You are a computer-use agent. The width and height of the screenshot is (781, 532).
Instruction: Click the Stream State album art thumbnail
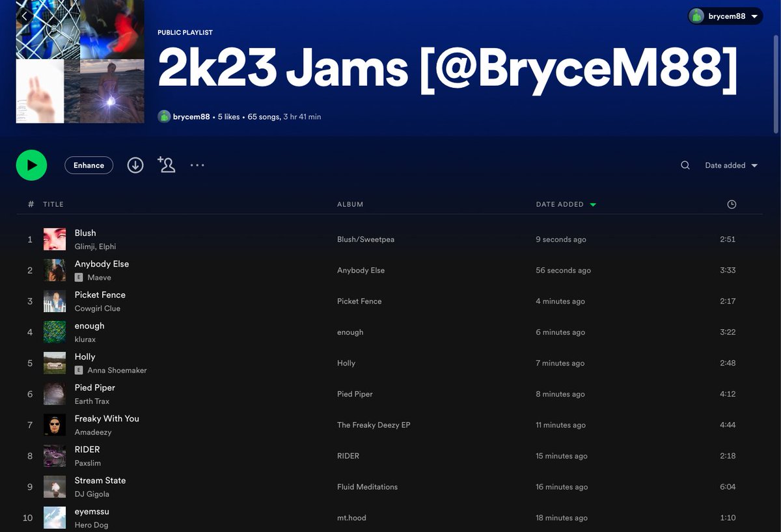pyautogui.click(x=55, y=486)
